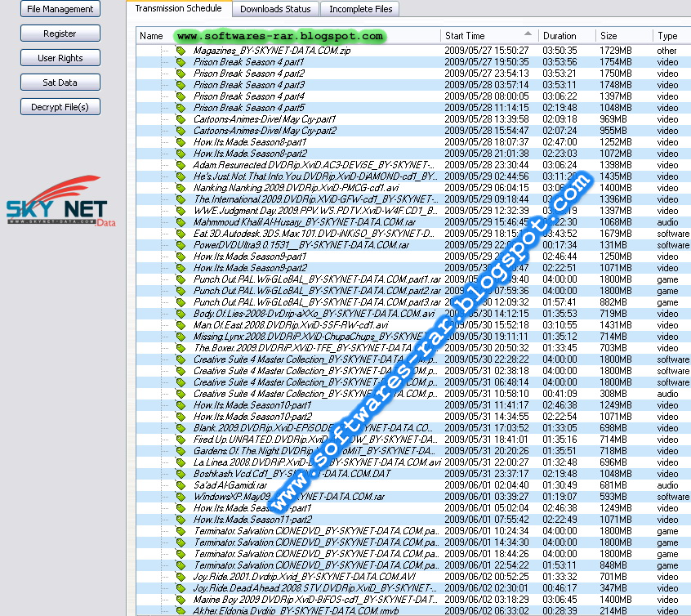Select Fired.Up.UNRATED.DVDRip file name
Viewport: 691px width, 616px height.
click(315, 440)
